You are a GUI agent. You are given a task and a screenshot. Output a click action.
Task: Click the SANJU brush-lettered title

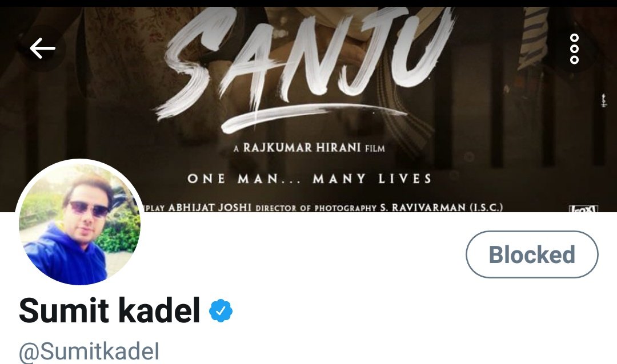pyautogui.click(x=305, y=59)
